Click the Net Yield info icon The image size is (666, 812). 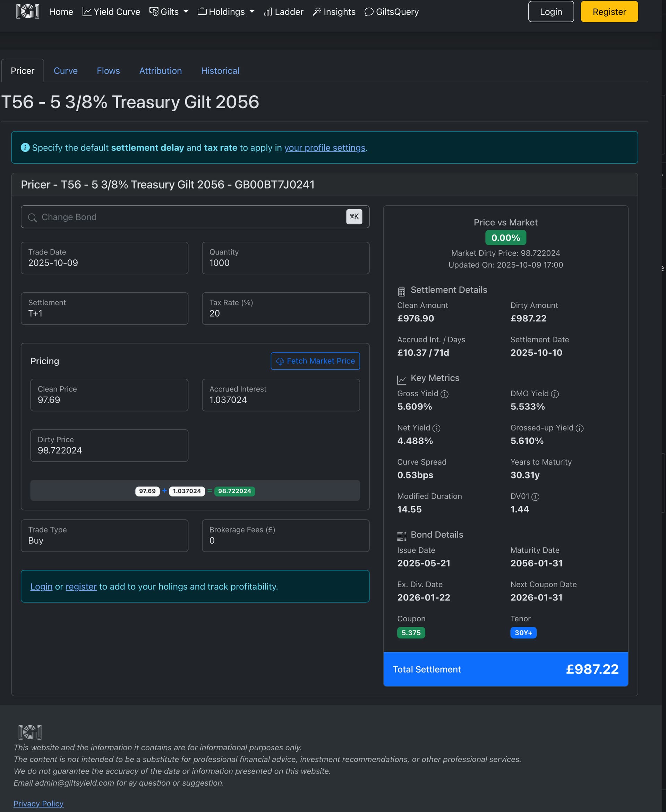(436, 428)
